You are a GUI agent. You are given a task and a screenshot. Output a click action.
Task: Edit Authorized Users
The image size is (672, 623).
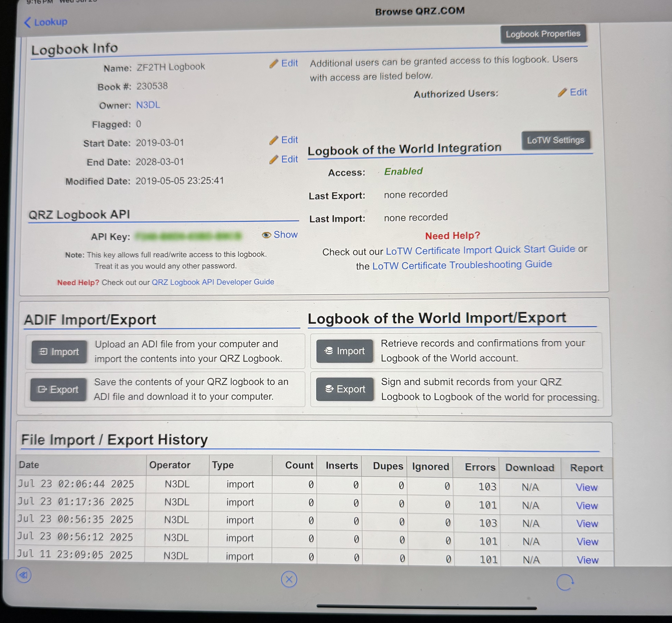point(572,92)
